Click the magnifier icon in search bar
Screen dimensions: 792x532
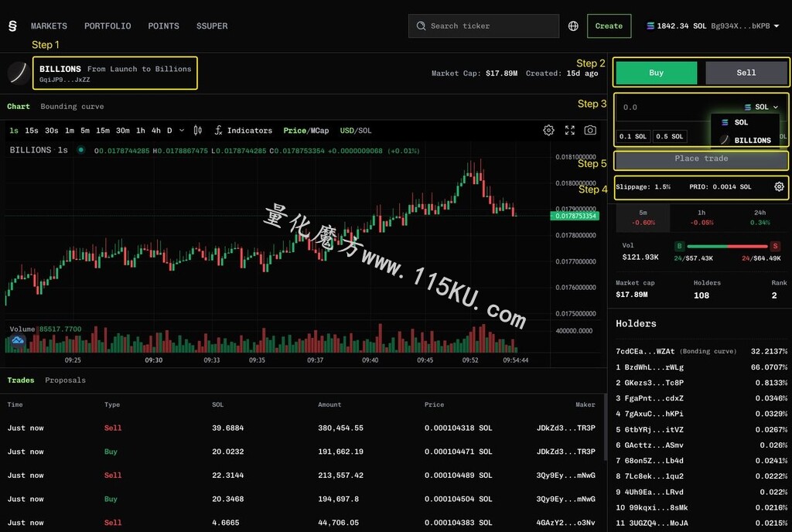(421, 26)
